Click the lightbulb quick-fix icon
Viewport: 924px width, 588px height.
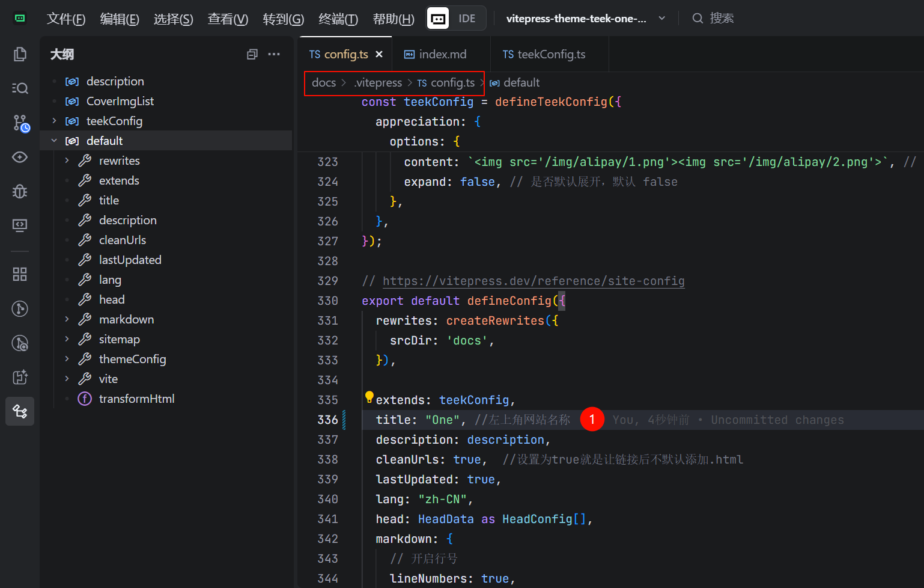(369, 397)
